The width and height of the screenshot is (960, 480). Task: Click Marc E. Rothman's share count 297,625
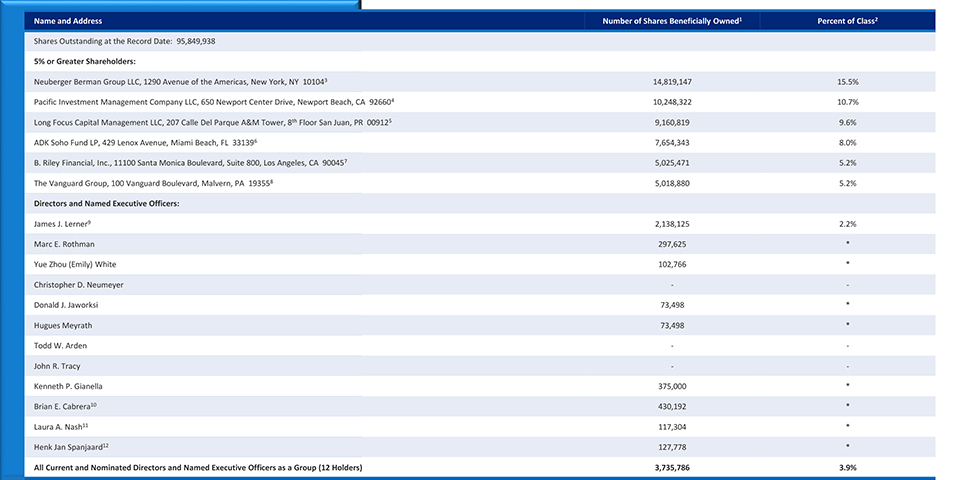672,244
